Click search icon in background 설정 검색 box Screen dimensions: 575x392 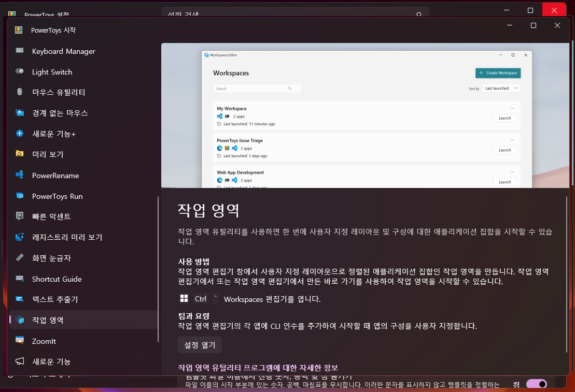(x=419, y=14)
